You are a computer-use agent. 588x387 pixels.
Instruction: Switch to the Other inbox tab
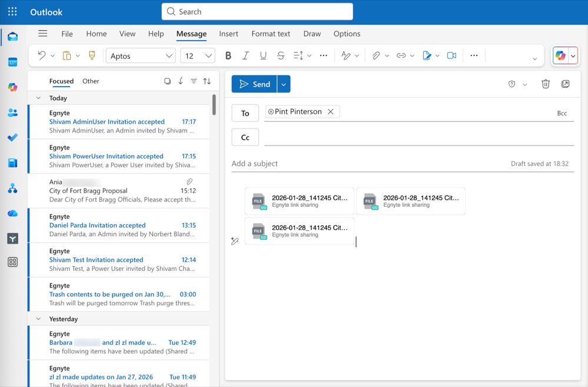[91, 81]
